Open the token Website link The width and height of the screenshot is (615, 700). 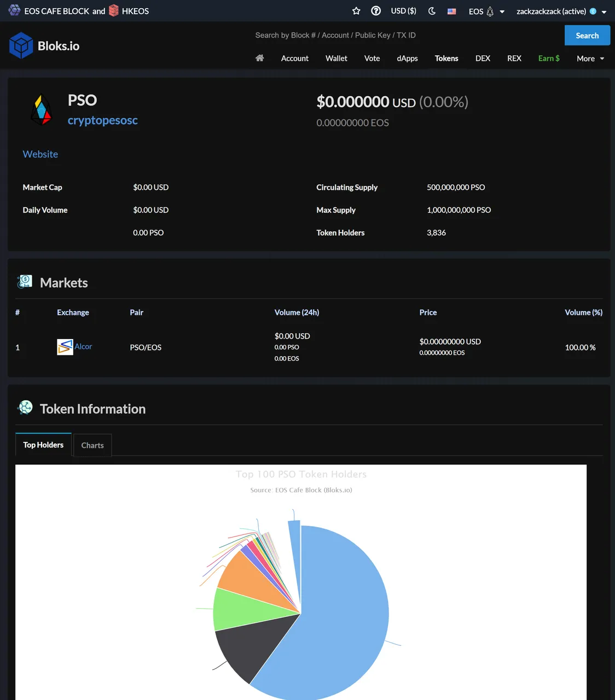coord(40,154)
